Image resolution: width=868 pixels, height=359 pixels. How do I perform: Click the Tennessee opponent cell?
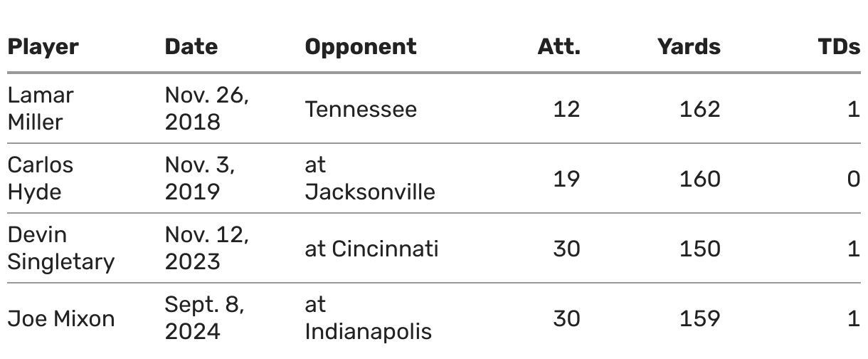(360, 109)
